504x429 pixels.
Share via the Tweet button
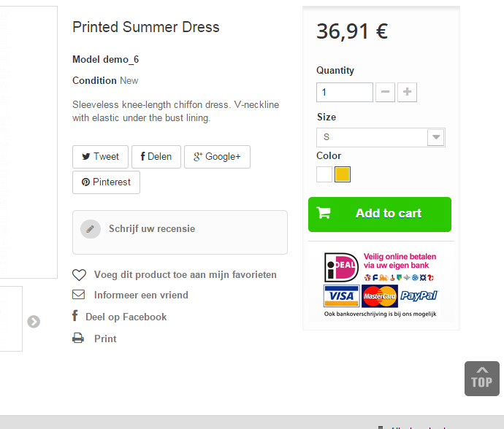[101, 157]
